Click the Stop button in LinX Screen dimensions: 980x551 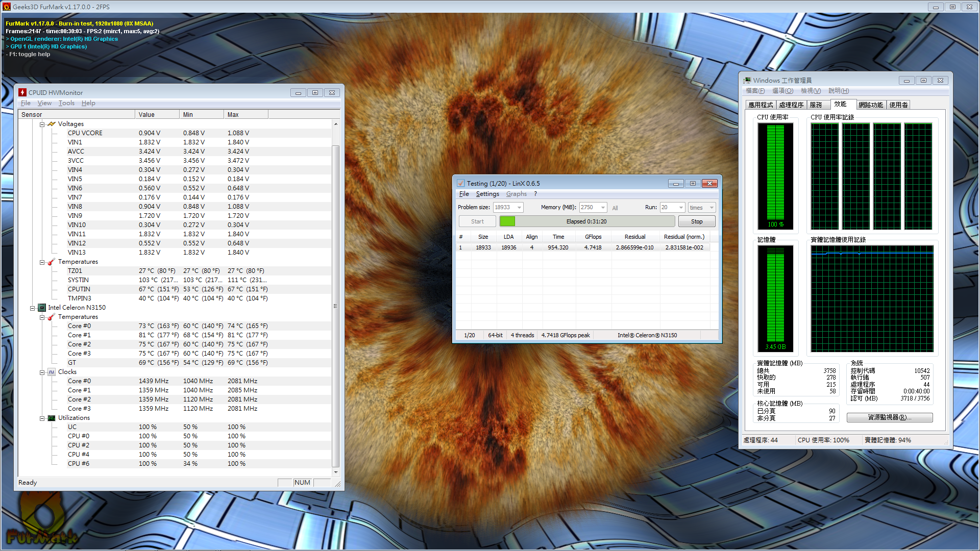click(x=697, y=221)
